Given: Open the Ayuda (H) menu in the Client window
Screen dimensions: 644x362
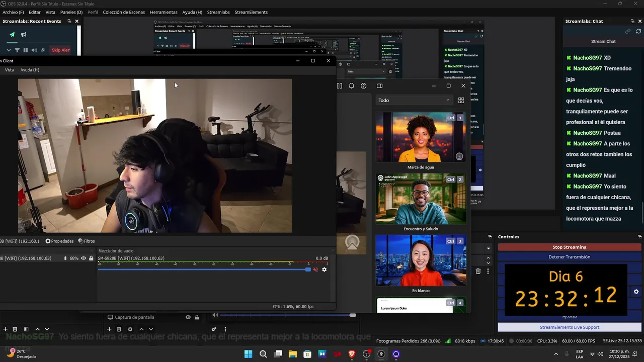Looking at the screenshot, I should point(30,70).
